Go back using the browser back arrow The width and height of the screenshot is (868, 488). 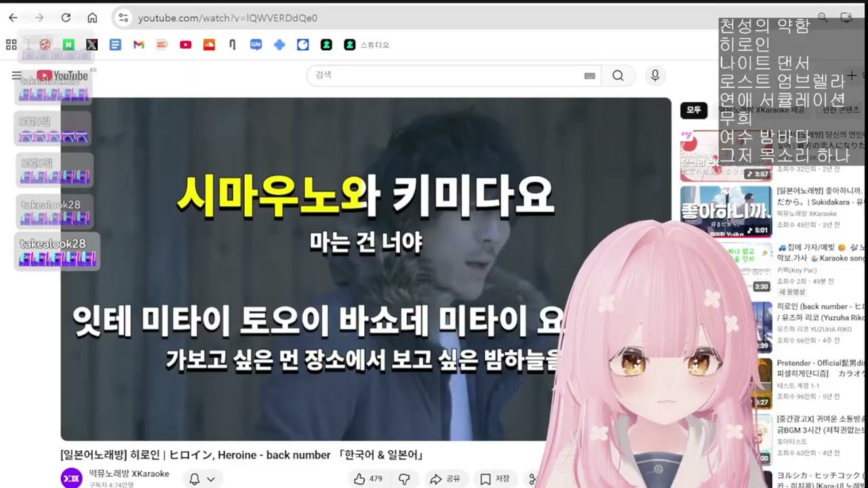(x=13, y=18)
